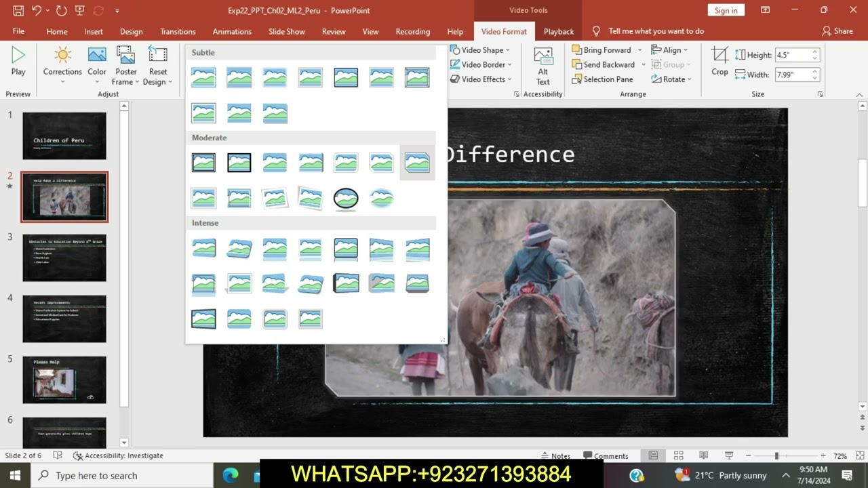Open Windows Start menu
Image resolution: width=868 pixels, height=488 pixels.
pos(15,475)
